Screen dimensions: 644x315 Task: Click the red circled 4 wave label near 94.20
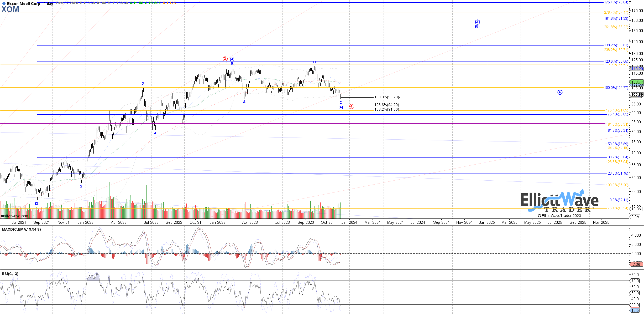pyautogui.click(x=352, y=106)
